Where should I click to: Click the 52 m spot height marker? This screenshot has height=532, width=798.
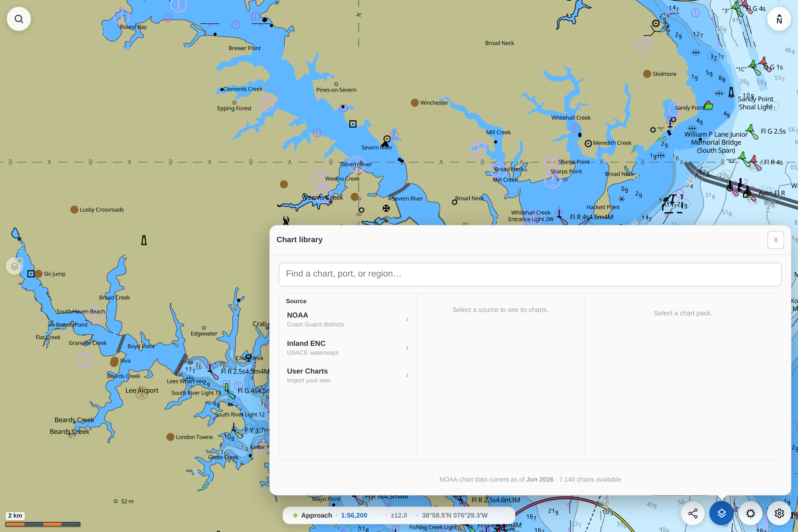(x=115, y=501)
